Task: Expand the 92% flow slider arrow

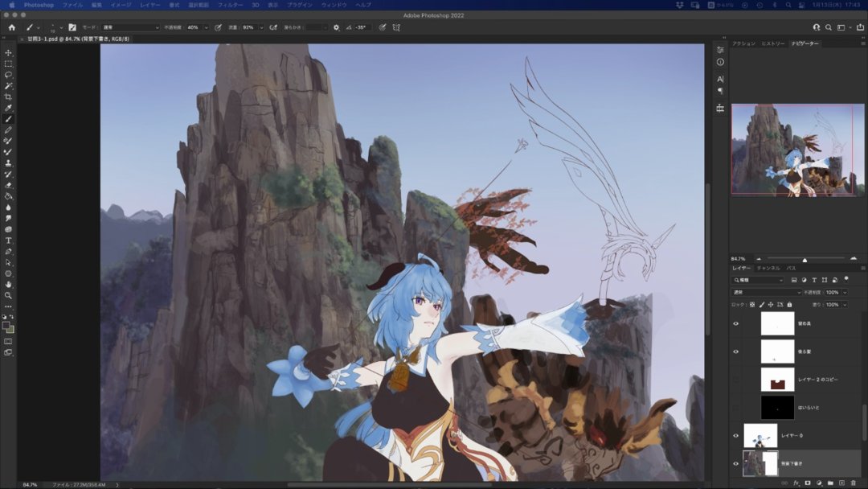Action: point(261,27)
